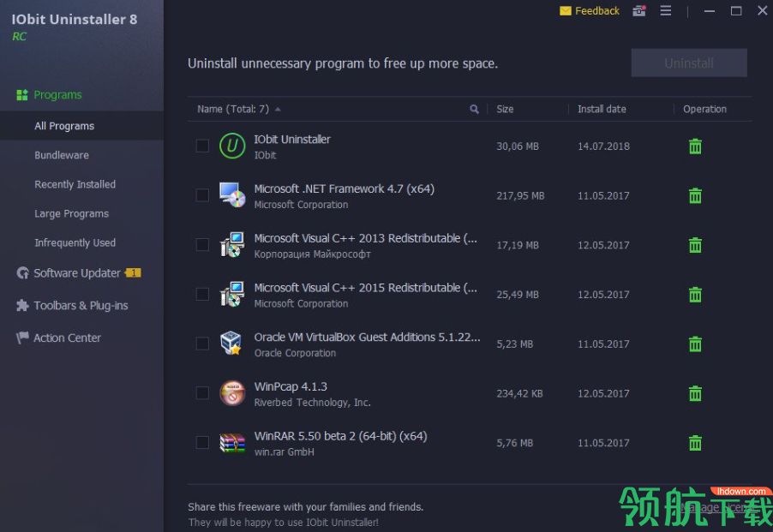Screen dimensions: 773x532
Task: Sort list by Install date column header
Action: [602, 109]
